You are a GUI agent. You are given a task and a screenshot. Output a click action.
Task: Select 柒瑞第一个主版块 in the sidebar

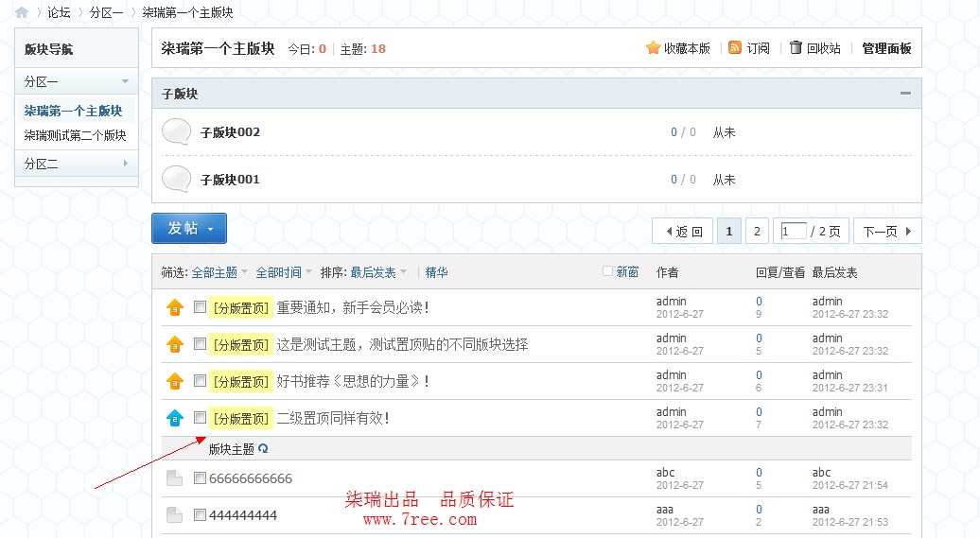(74, 111)
